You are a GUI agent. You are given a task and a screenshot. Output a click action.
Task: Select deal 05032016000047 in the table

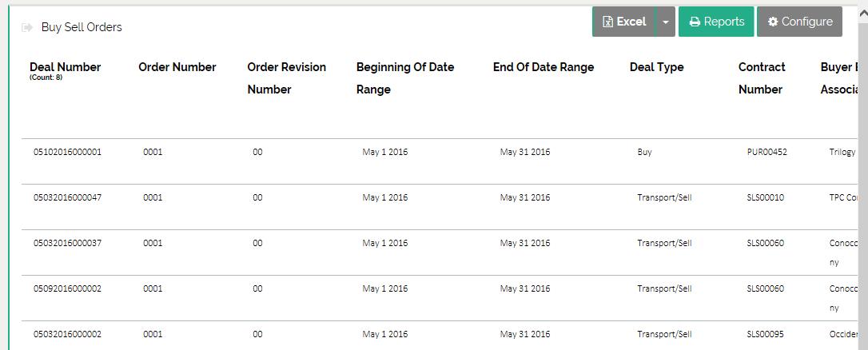coord(67,197)
